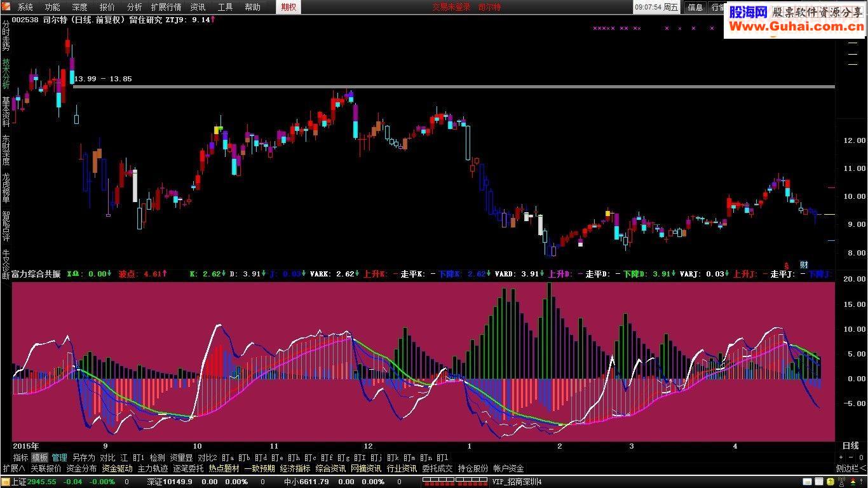Click the 管理 tab
The width and height of the screenshot is (868, 488).
click(59, 457)
